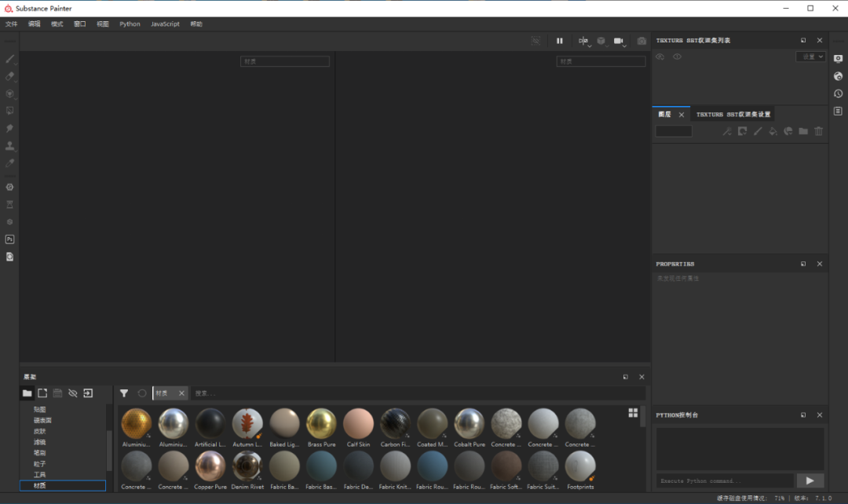Screen dimensions: 848x504
Task: Select the Paint brush tool
Action: (x=9, y=59)
